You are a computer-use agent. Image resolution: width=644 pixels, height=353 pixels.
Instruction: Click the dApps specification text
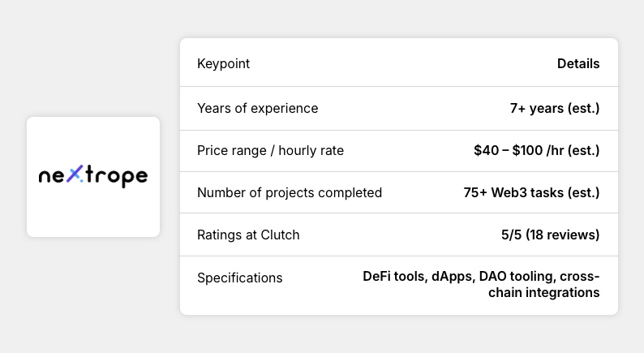(x=453, y=277)
